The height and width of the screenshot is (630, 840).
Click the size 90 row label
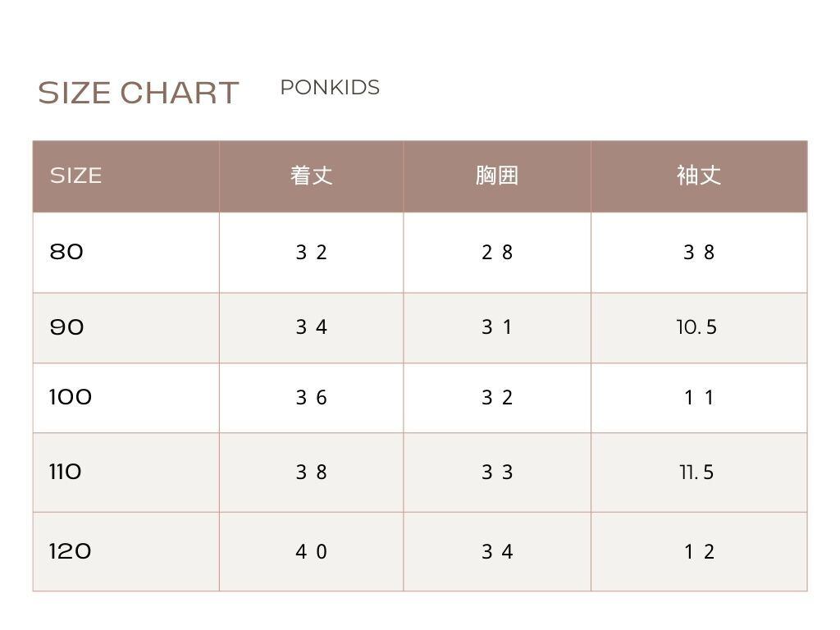pos(66,327)
